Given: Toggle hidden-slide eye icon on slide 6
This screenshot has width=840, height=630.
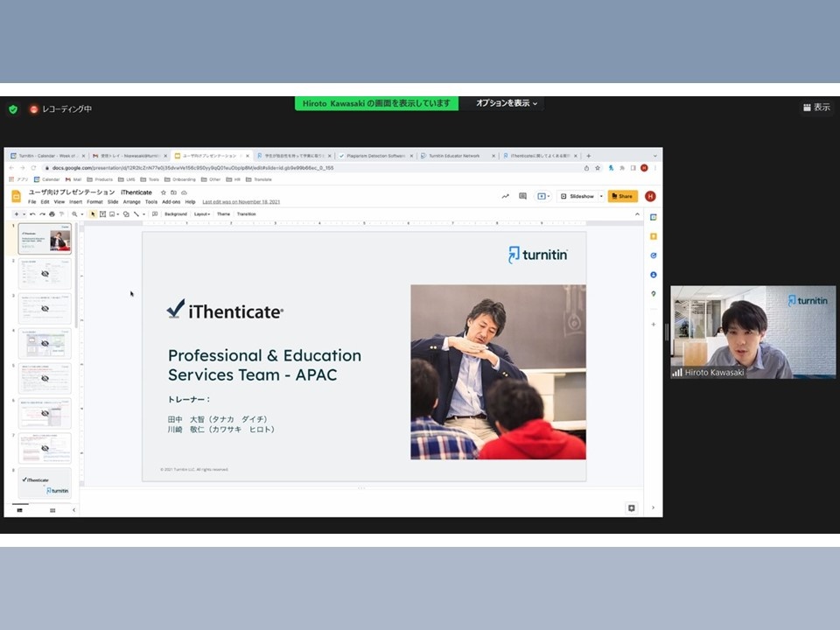Looking at the screenshot, I should pos(45,413).
